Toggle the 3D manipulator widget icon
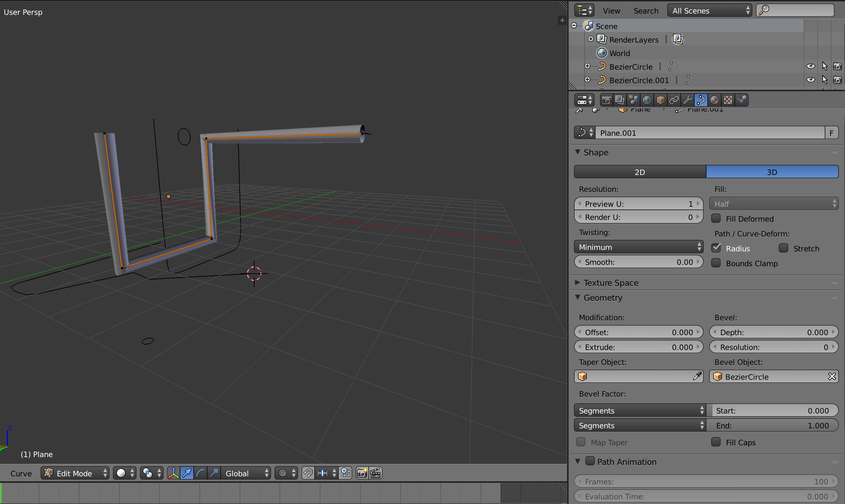The height and width of the screenshot is (504, 845). pos(173,473)
